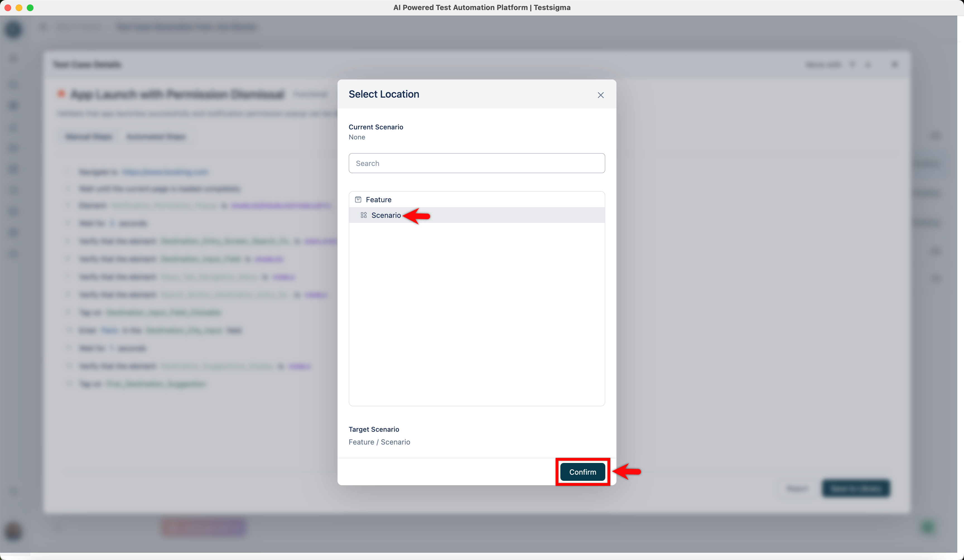Screen dimensions: 964x560
Task: Close the Select Location dialog
Action: click(600, 95)
